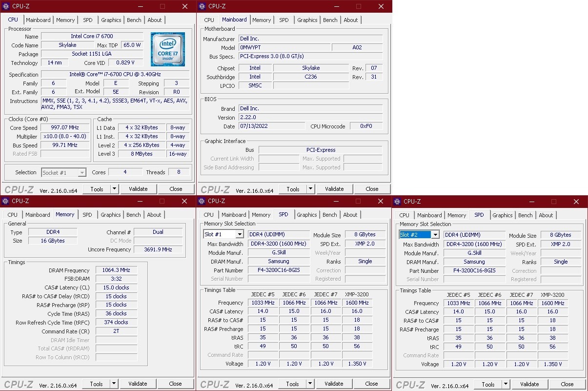The width and height of the screenshot is (588, 391).
Task: Open Tools dropdown arrow in Slot #2 SPD window
Action: click(x=506, y=384)
